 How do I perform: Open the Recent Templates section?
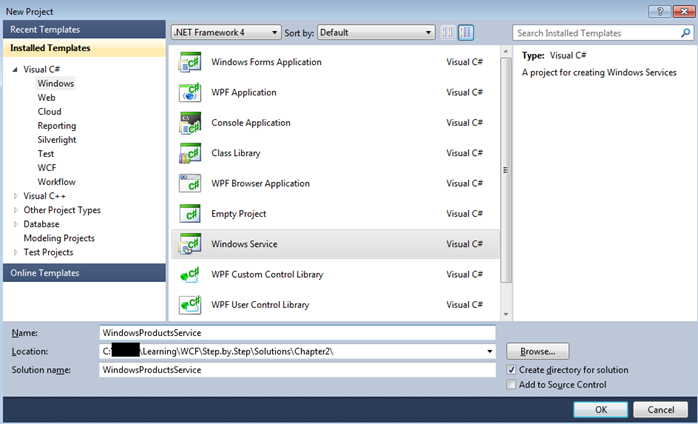point(82,30)
